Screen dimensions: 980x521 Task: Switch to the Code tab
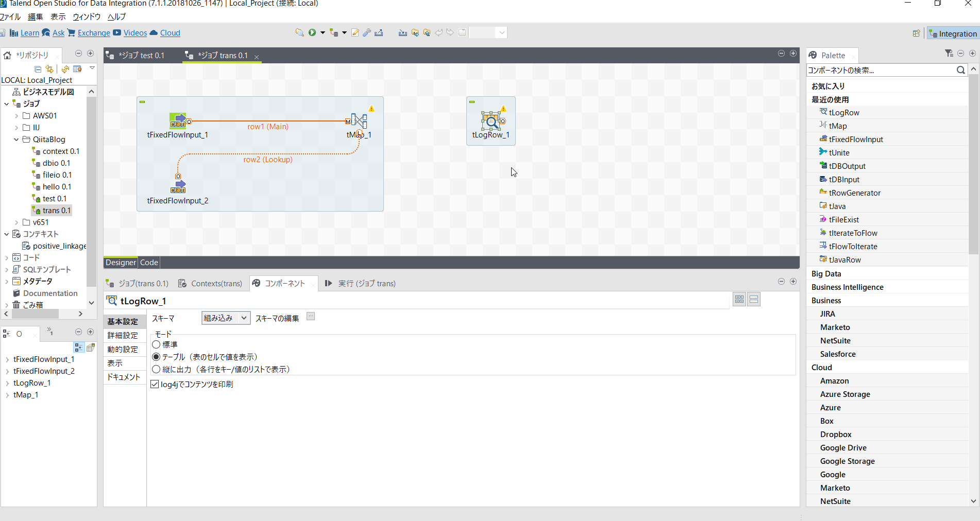point(149,263)
